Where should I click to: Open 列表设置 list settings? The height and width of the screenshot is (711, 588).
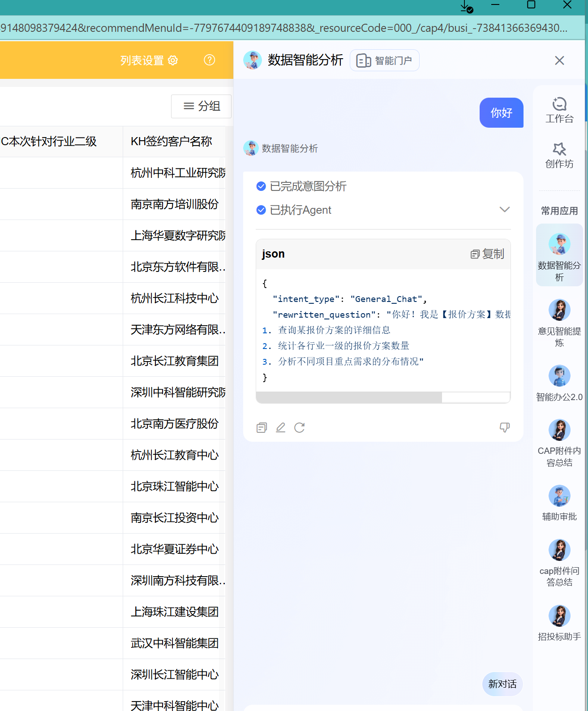coord(149,60)
